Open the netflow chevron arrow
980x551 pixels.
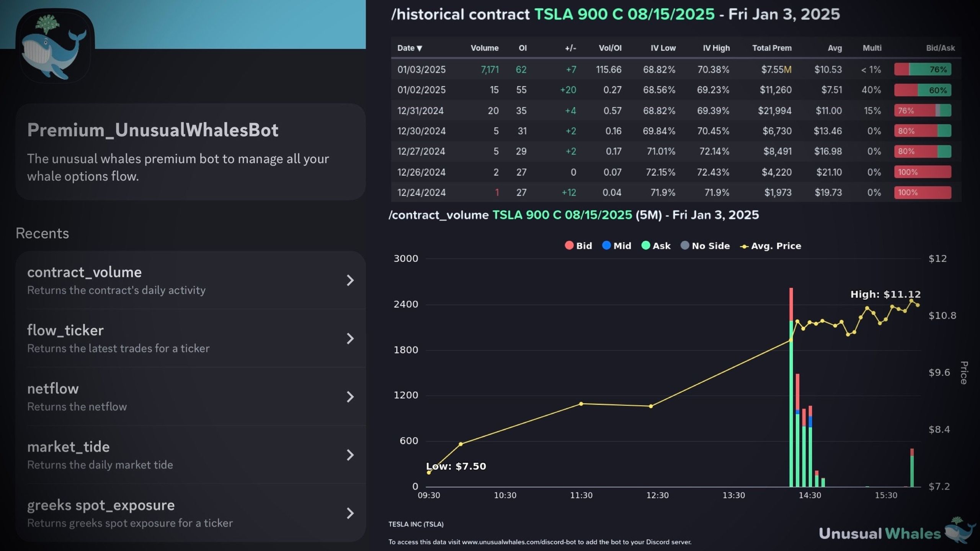350,396
